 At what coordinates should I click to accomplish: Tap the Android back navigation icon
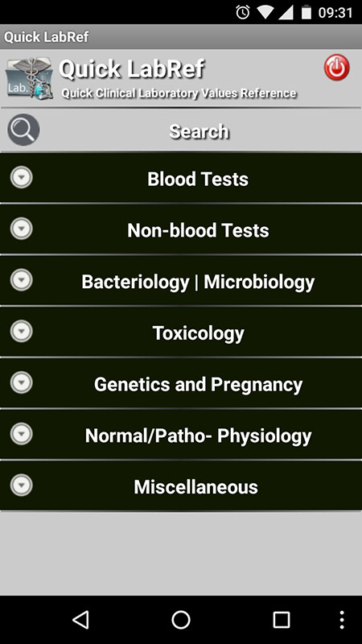80,619
